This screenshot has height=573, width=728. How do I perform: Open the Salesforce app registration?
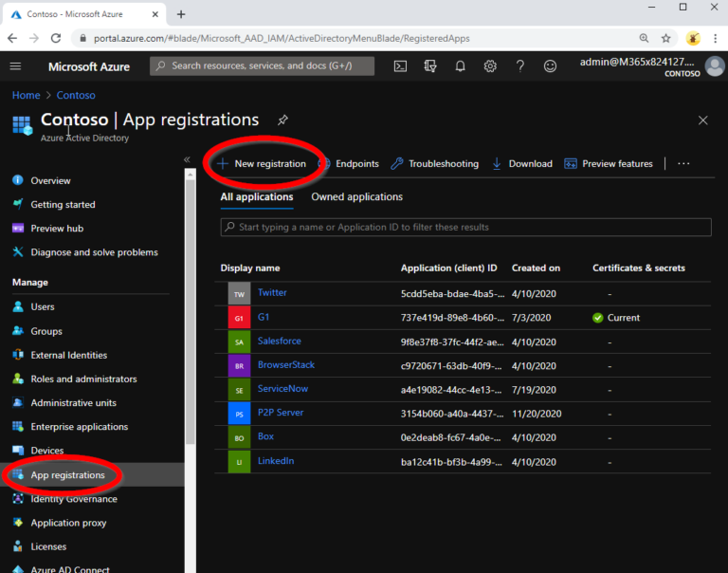pyautogui.click(x=280, y=342)
